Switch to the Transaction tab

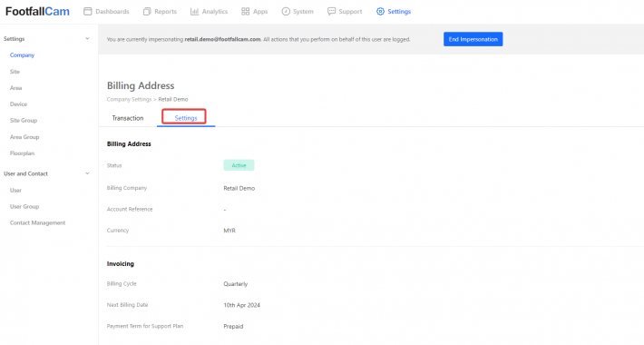[128, 118]
